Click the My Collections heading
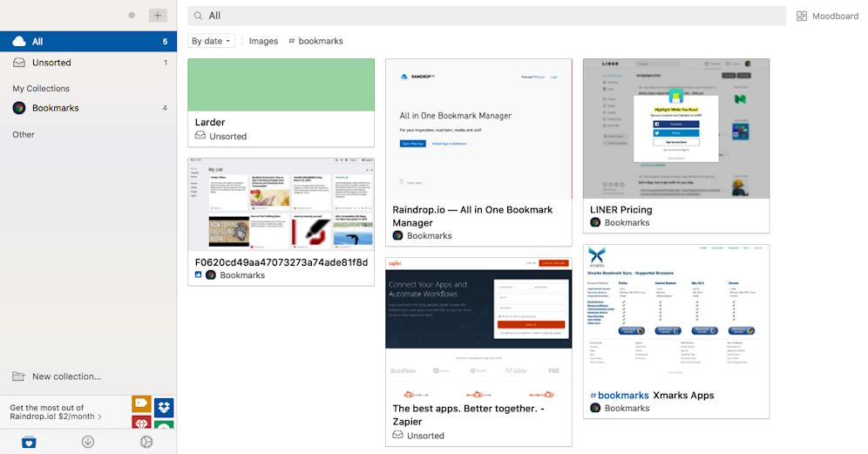868x454 pixels. point(41,89)
